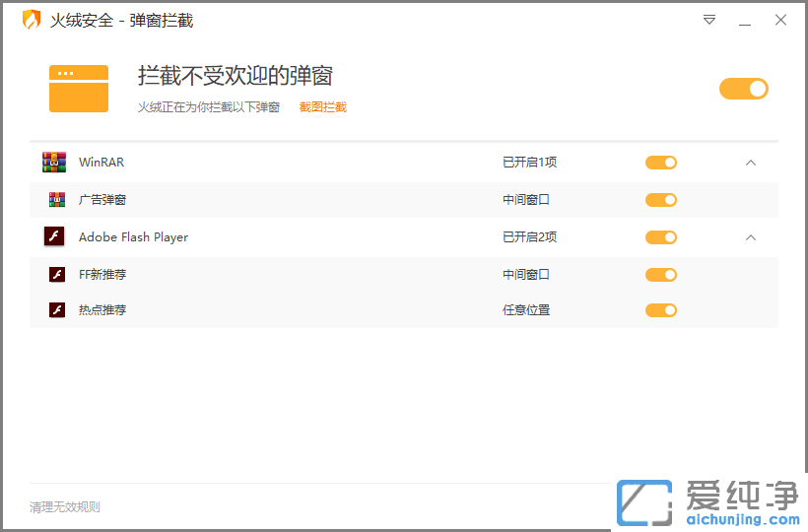The width and height of the screenshot is (808, 532).
Task: Click 清理无效规则 at the bottom
Action: click(65, 507)
